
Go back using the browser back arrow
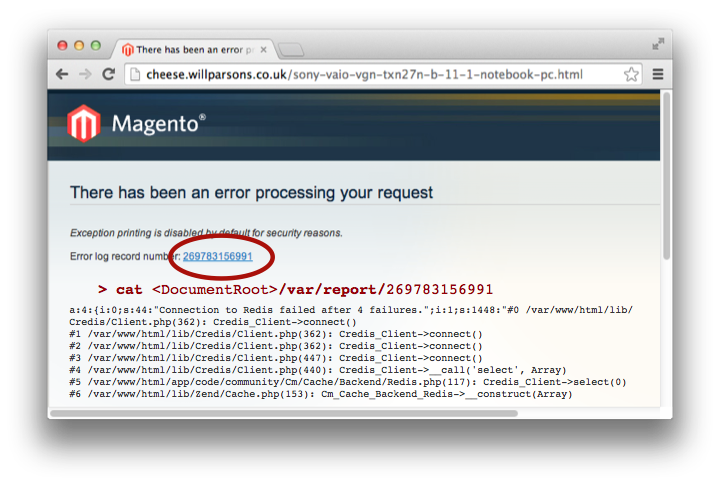coord(62,74)
